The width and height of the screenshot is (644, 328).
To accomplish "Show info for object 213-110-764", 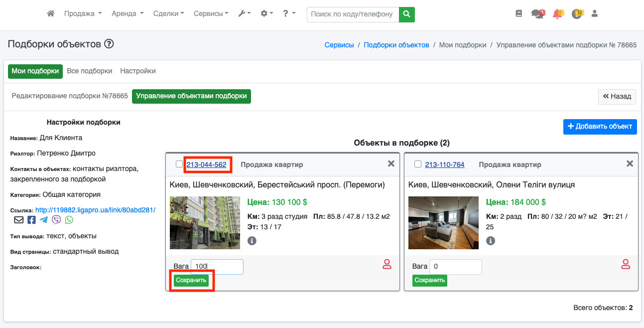I will 491,241.
